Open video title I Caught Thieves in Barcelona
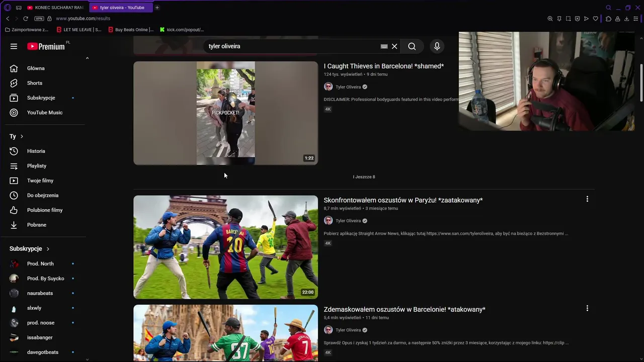 click(384, 66)
